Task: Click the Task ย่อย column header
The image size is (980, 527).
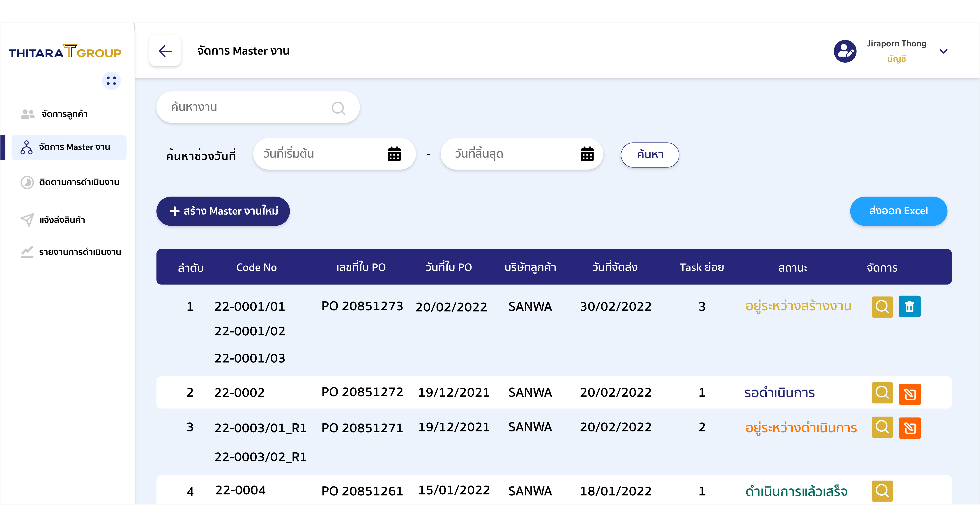Action: pos(702,267)
